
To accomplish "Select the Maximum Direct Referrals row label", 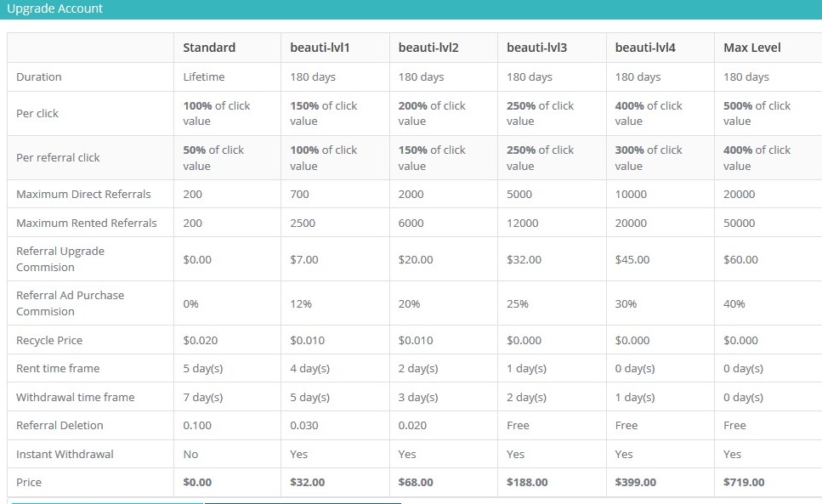I will click(83, 194).
